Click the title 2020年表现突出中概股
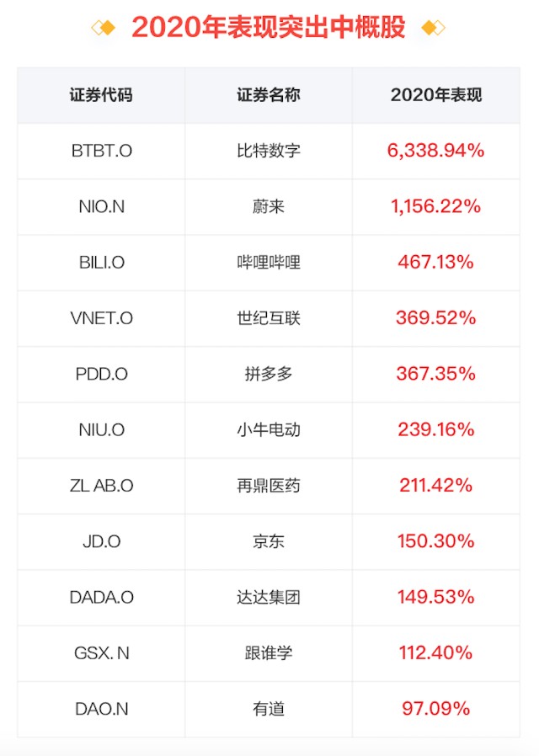539x756 pixels. pyautogui.click(x=269, y=28)
